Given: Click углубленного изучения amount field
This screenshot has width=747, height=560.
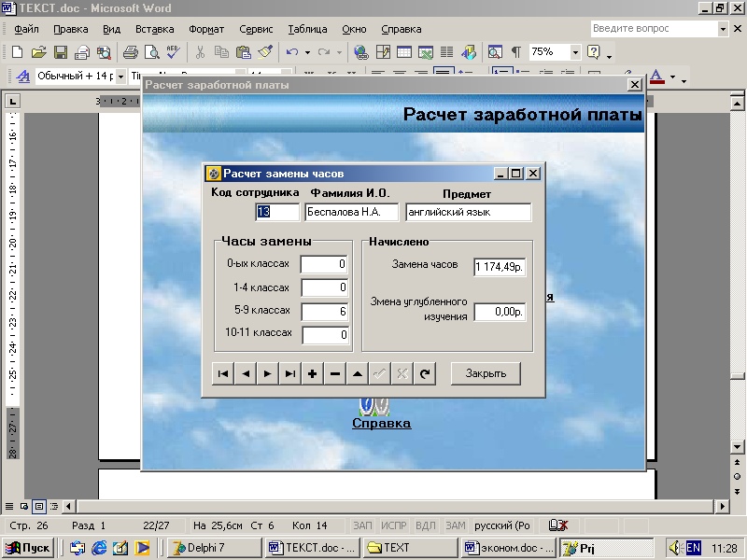Looking at the screenshot, I should [500, 312].
